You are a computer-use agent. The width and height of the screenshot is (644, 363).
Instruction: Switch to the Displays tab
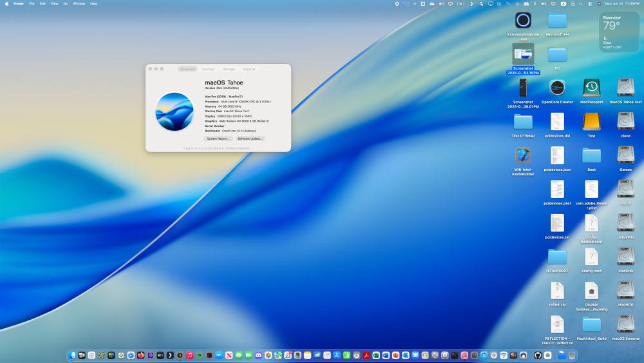pos(208,69)
